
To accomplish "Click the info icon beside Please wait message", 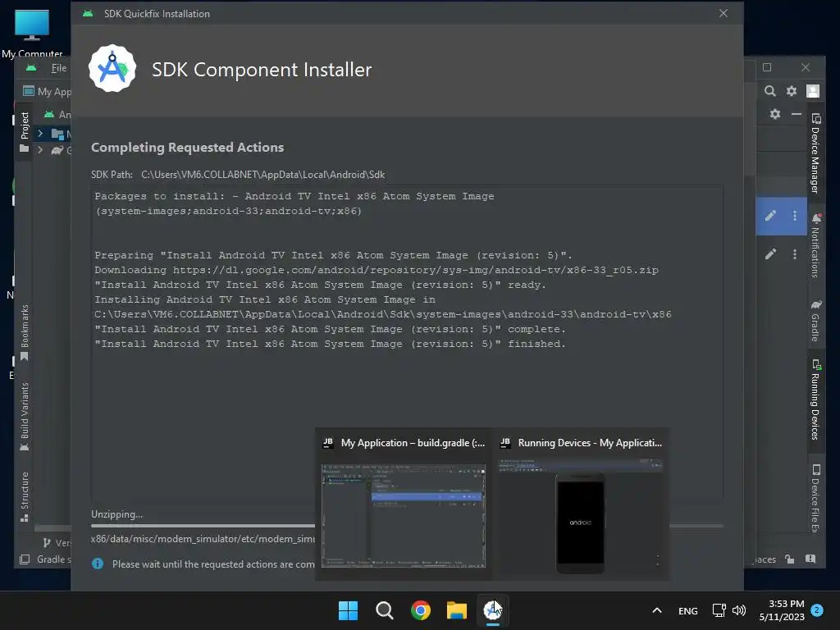I will [98, 564].
